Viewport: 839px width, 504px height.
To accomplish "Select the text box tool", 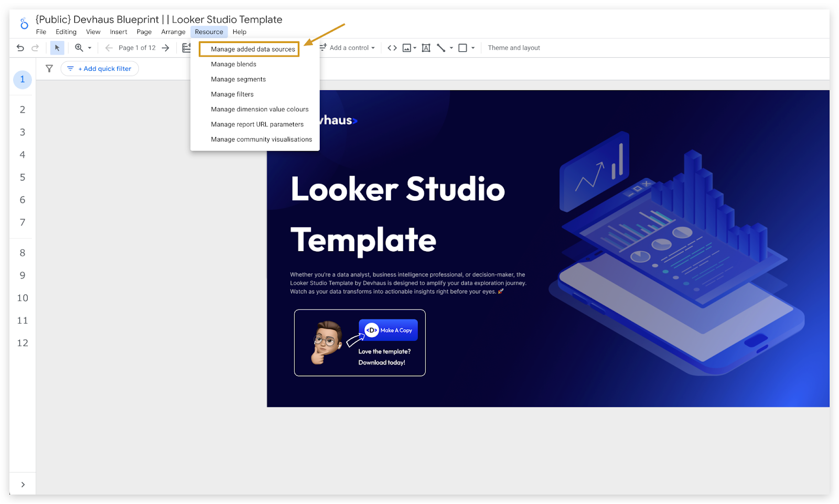I will (x=426, y=48).
